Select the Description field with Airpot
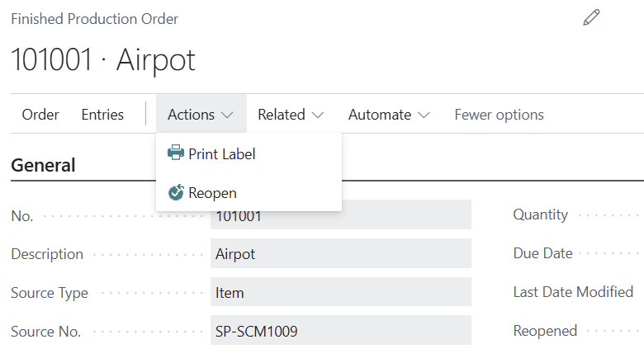This screenshot has width=644, height=363. [340, 254]
